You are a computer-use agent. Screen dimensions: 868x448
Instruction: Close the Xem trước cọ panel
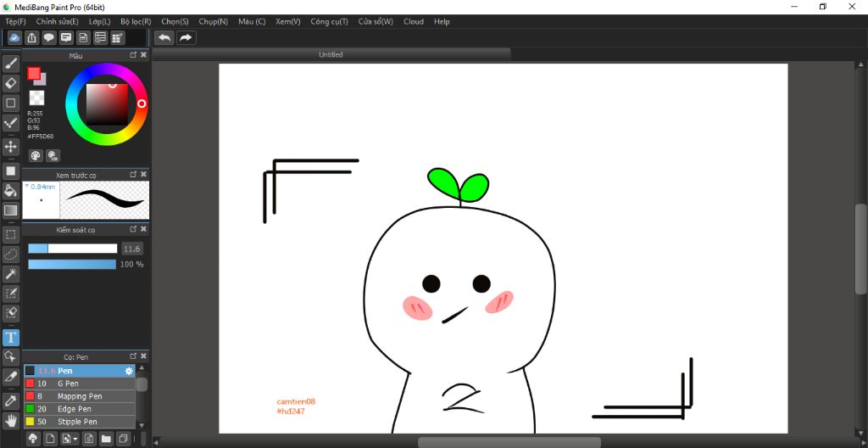pyautogui.click(x=143, y=174)
